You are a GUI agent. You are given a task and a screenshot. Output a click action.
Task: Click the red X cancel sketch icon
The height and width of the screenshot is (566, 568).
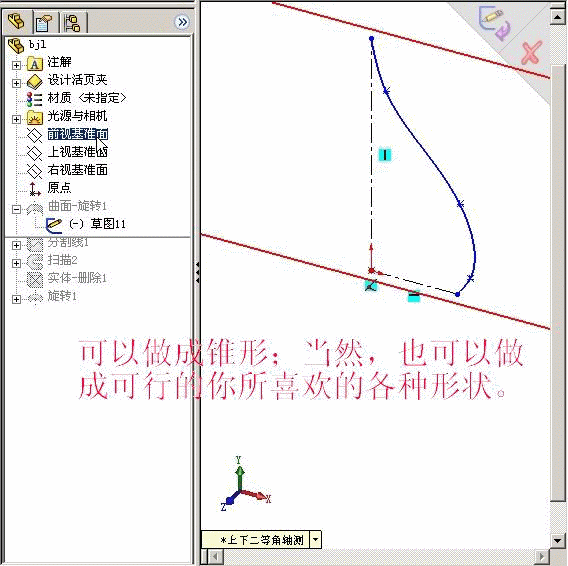531,53
